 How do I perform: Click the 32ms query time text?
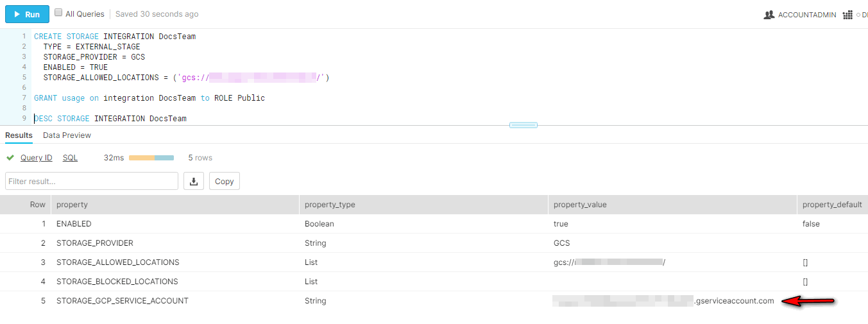point(114,158)
